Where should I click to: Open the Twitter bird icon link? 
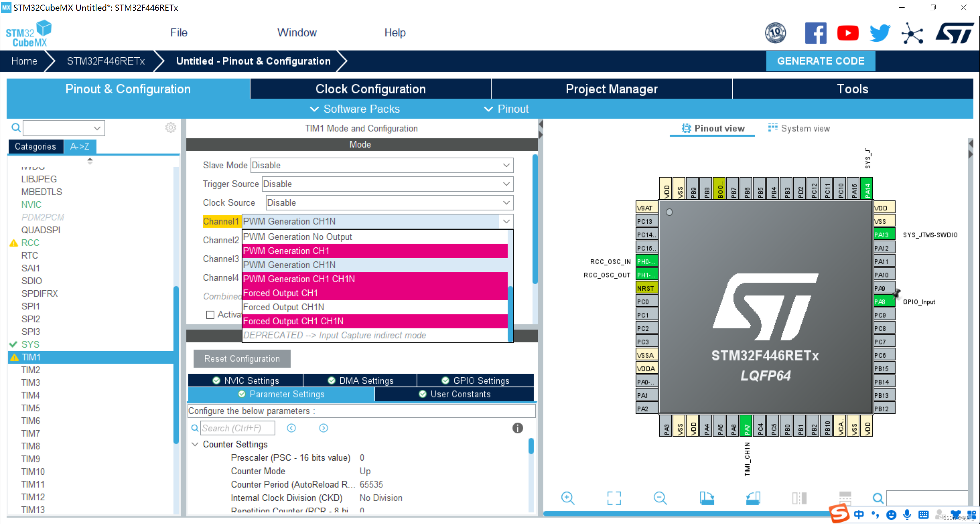pyautogui.click(x=880, y=33)
